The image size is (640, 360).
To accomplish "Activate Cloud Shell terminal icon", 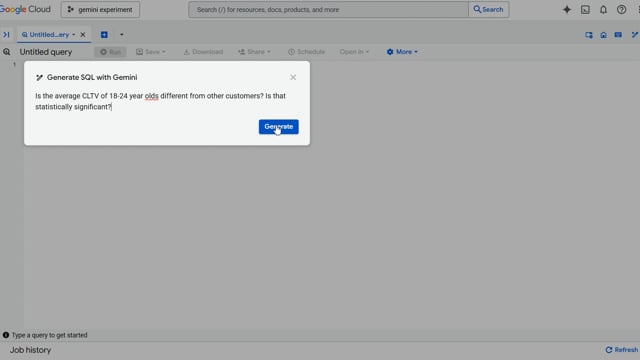I will (x=585, y=9).
